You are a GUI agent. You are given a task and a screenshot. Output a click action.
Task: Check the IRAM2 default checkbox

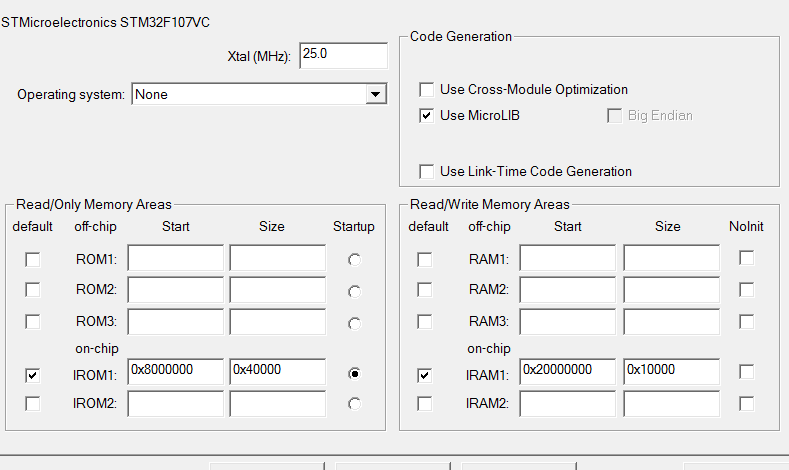coord(425,404)
